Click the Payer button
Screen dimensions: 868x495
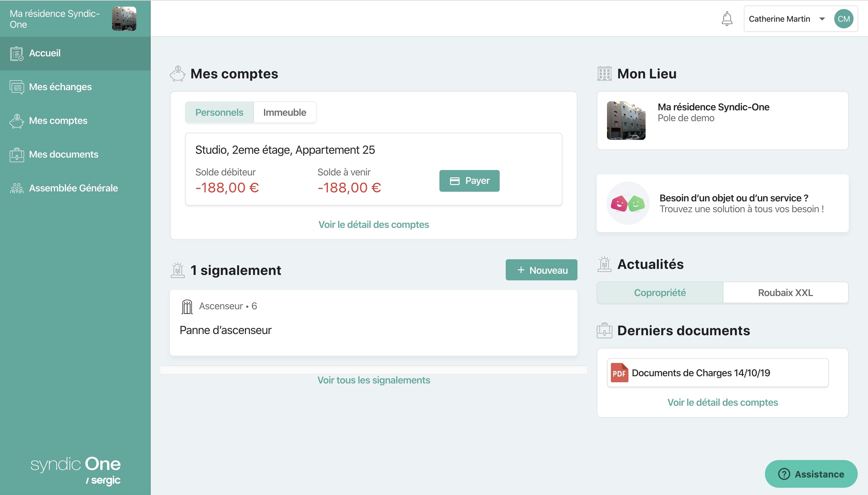469,181
